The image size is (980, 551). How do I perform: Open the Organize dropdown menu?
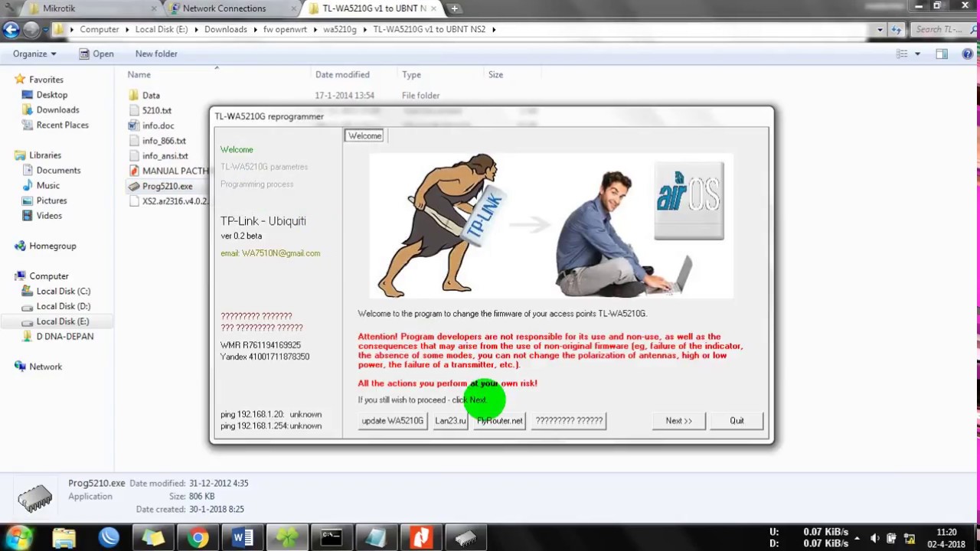click(34, 54)
